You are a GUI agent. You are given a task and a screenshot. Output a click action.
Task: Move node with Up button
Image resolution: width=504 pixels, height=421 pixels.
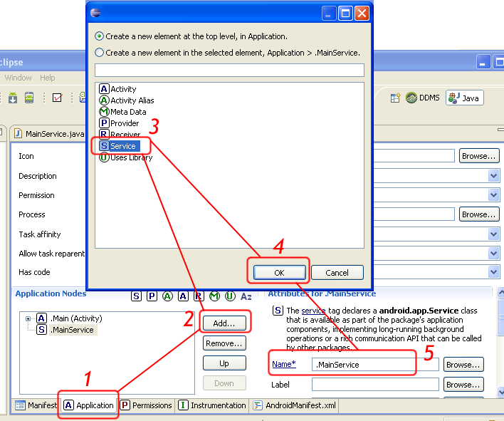[x=224, y=363]
